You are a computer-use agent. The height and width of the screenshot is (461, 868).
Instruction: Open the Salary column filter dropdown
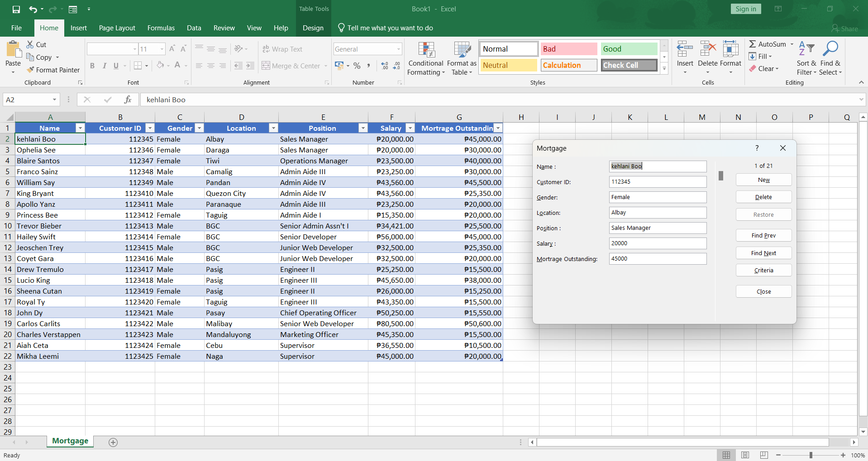pos(410,128)
